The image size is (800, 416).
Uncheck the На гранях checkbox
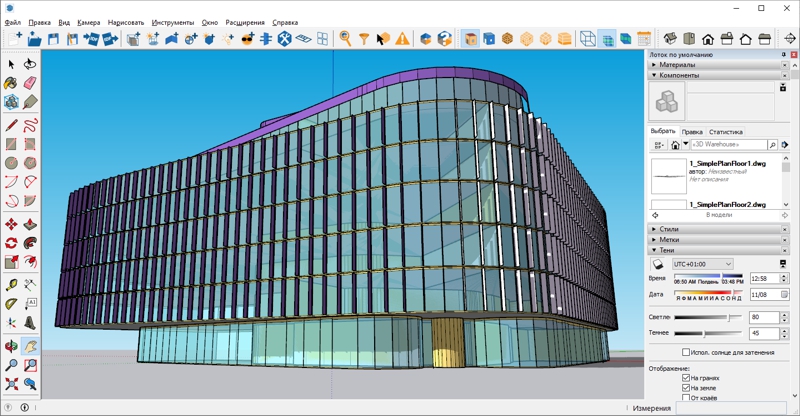(686, 378)
